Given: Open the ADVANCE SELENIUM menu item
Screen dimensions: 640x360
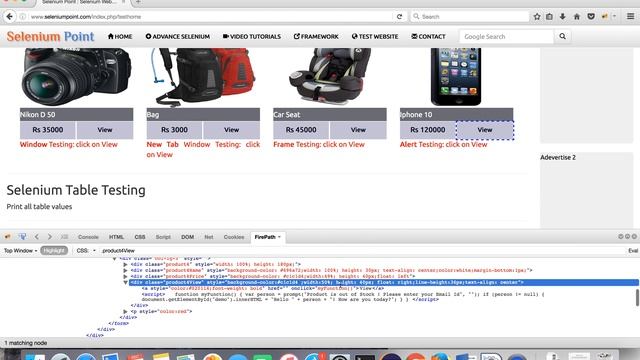Looking at the screenshot, I should [x=178, y=36].
